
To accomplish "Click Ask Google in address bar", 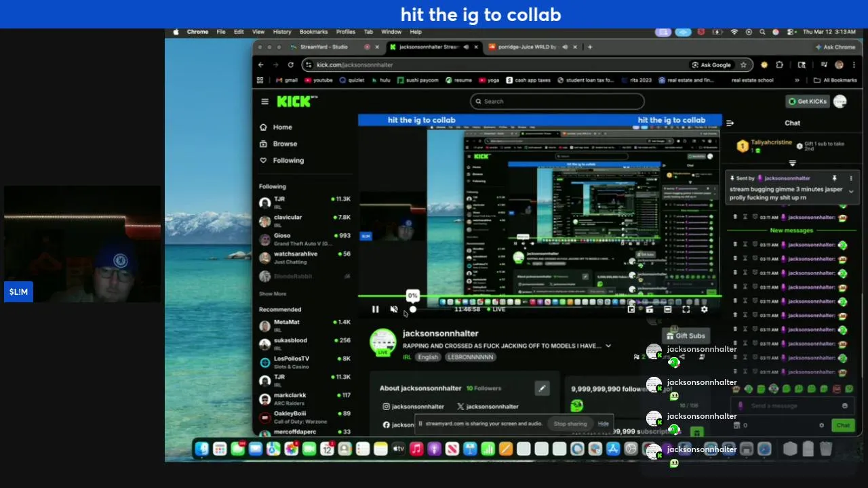I will (x=711, y=65).
